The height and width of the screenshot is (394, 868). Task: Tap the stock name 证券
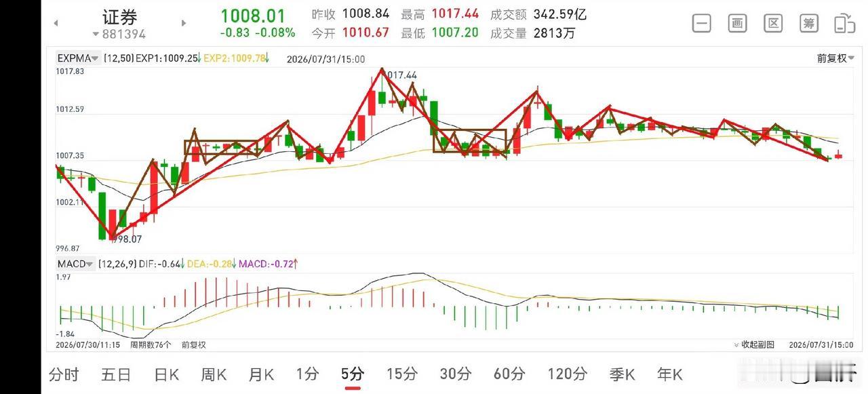tap(119, 17)
